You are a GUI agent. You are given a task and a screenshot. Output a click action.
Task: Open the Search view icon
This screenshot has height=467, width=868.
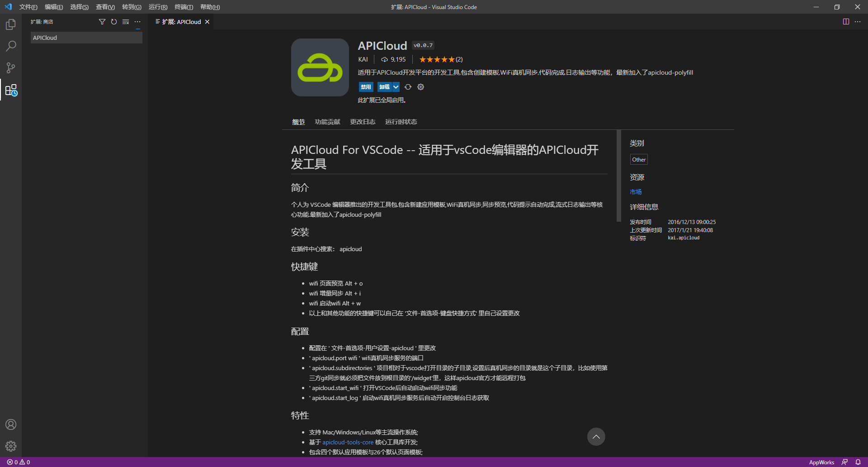(x=11, y=46)
